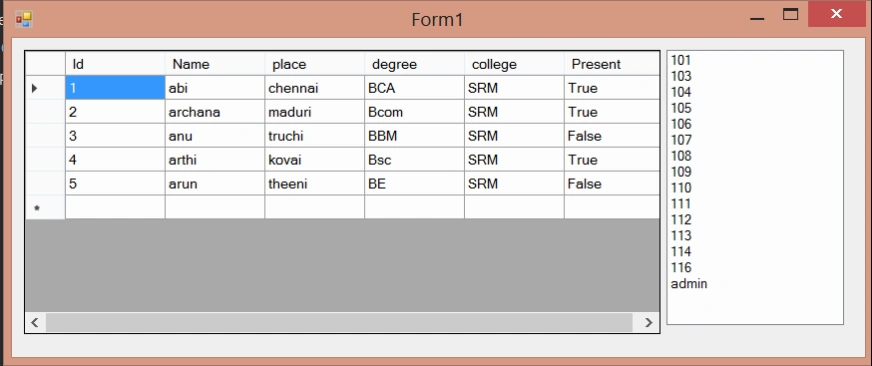Select the BBM degree cell
The height and width of the screenshot is (366, 872).
[414, 136]
